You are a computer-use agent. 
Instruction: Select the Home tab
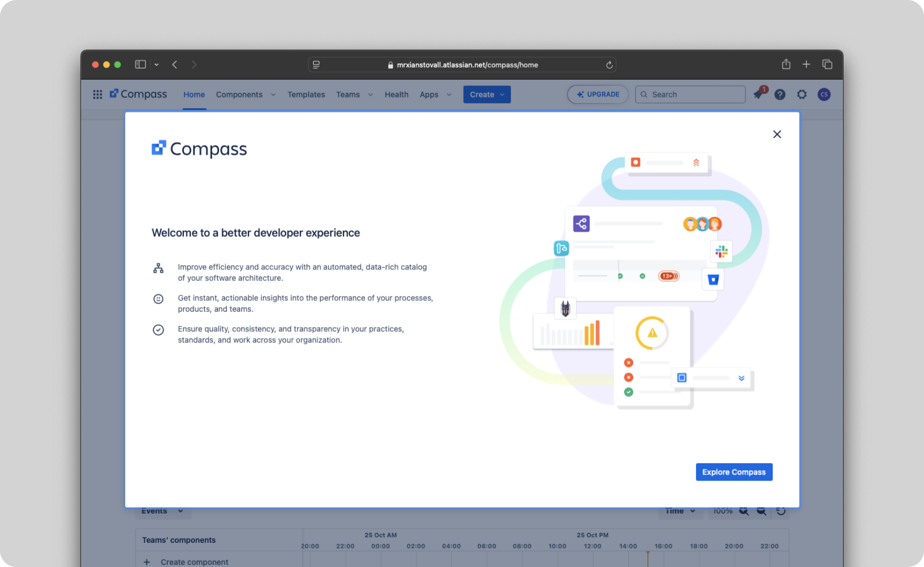(x=194, y=94)
